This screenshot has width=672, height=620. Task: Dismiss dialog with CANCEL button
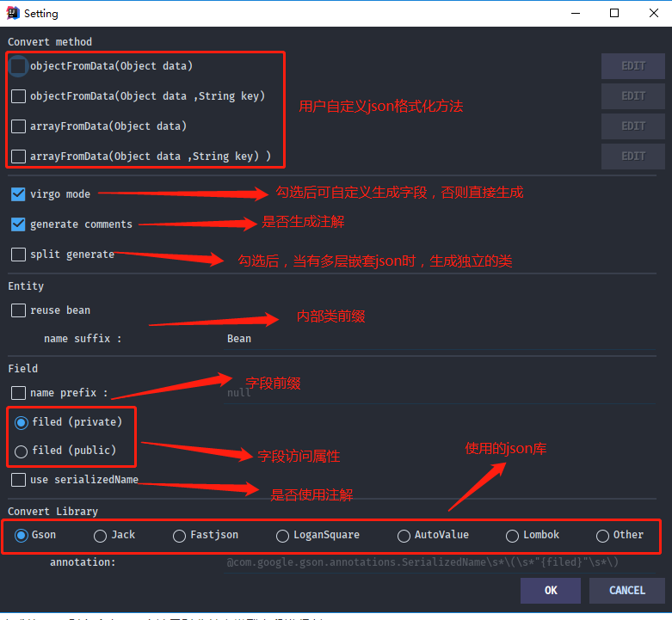click(627, 591)
